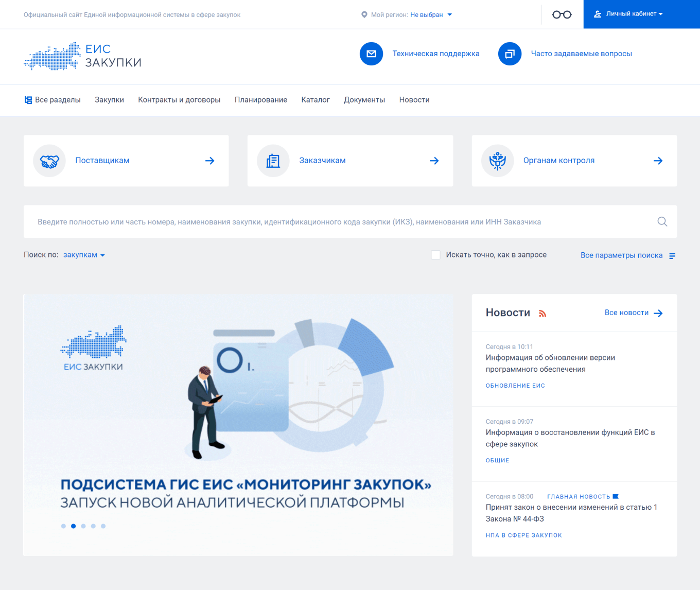Click the building icon on the Заказчикам card

[273, 160]
